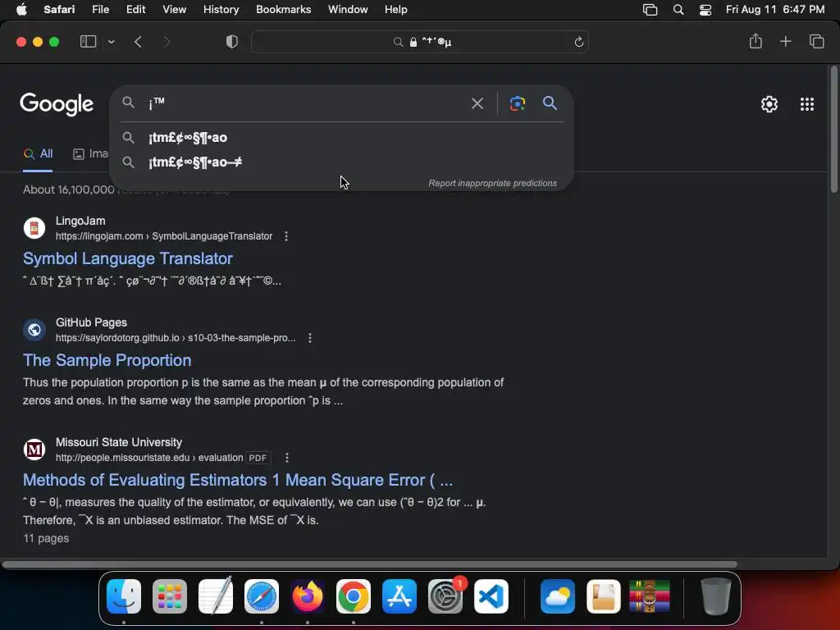Open Methods of Evaluating Estimators result

pyautogui.click(x=238, y=480)
